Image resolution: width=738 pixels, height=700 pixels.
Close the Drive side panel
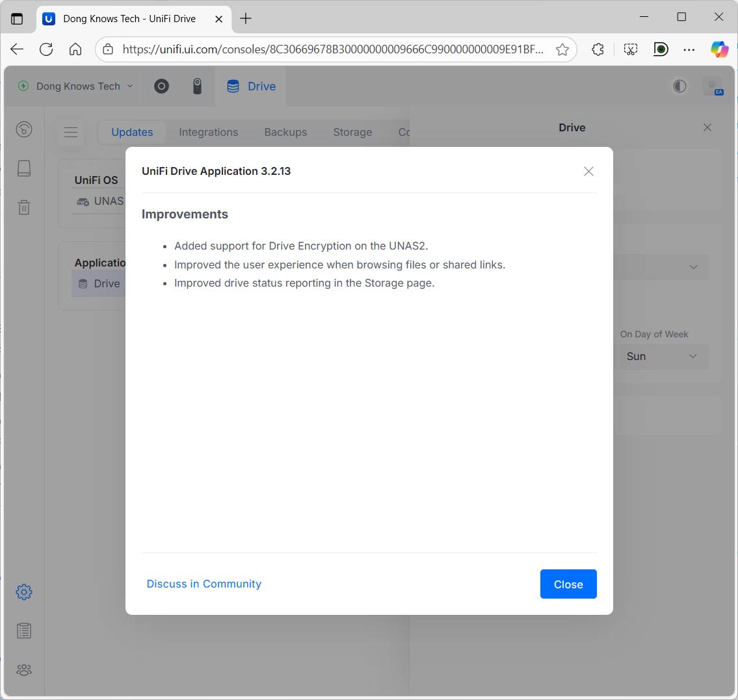coord(707,128)
